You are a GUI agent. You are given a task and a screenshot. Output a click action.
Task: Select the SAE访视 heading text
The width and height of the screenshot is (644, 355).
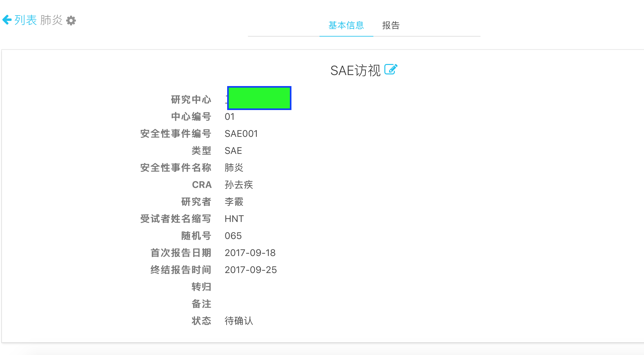[x=355, y=70]
